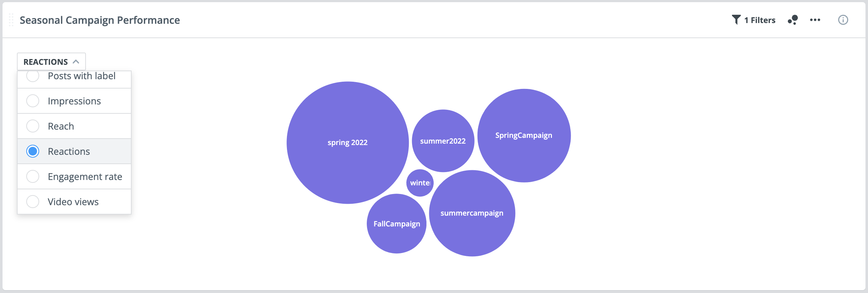Click the spring 2022 bubble
868x293 pixels.
tap(348, 143)
